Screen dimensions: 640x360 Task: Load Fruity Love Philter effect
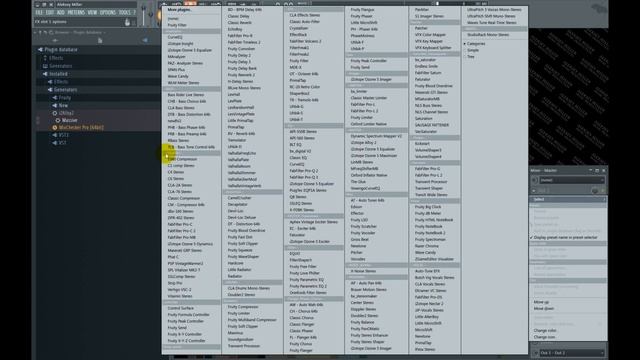304,273
